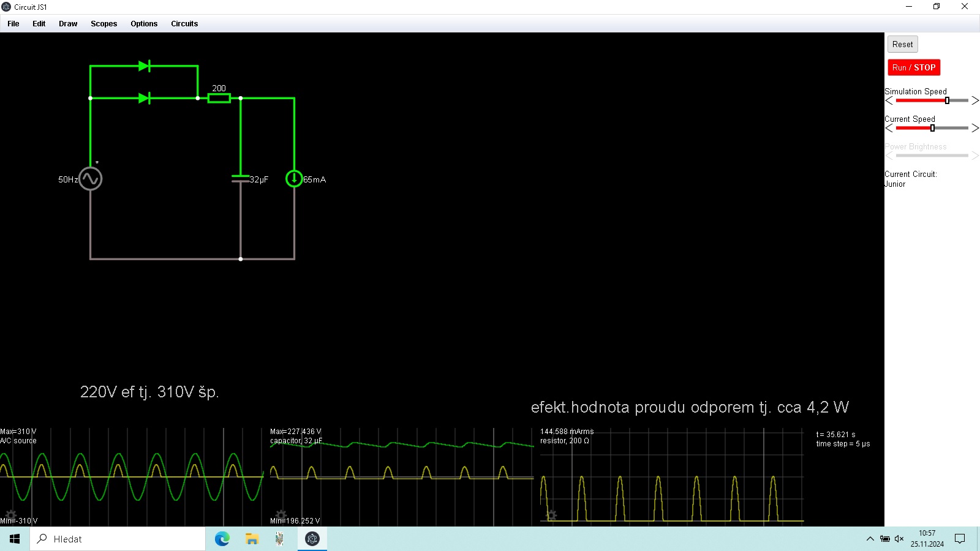This screenshot has height=551, width=980.
Task: Open settings gear of A/C source scope
Action: (10, 515)
